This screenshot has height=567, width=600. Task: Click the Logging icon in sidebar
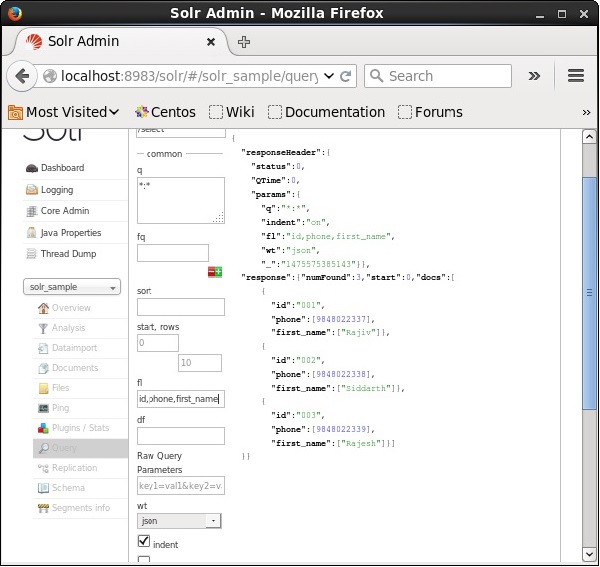click(32, 190)
